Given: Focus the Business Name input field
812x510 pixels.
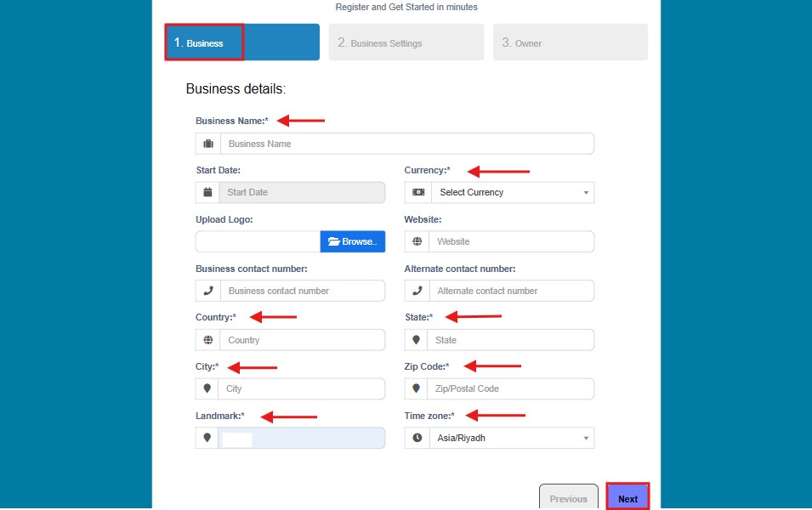Looking at the screenshot, I should (407, 144).
